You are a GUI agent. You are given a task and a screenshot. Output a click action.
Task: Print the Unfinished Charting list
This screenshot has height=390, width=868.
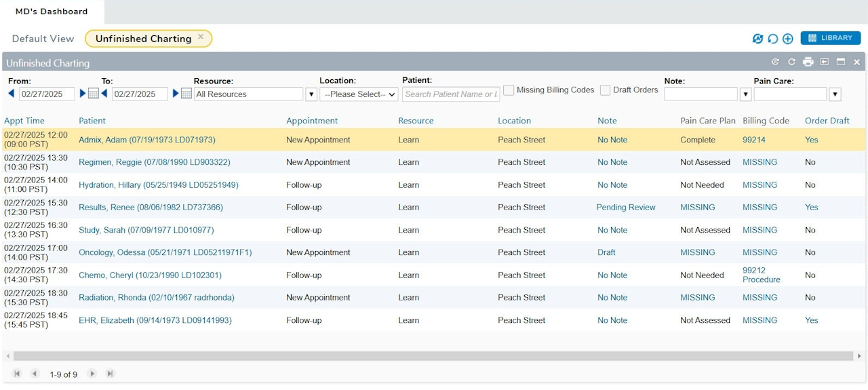808,62
